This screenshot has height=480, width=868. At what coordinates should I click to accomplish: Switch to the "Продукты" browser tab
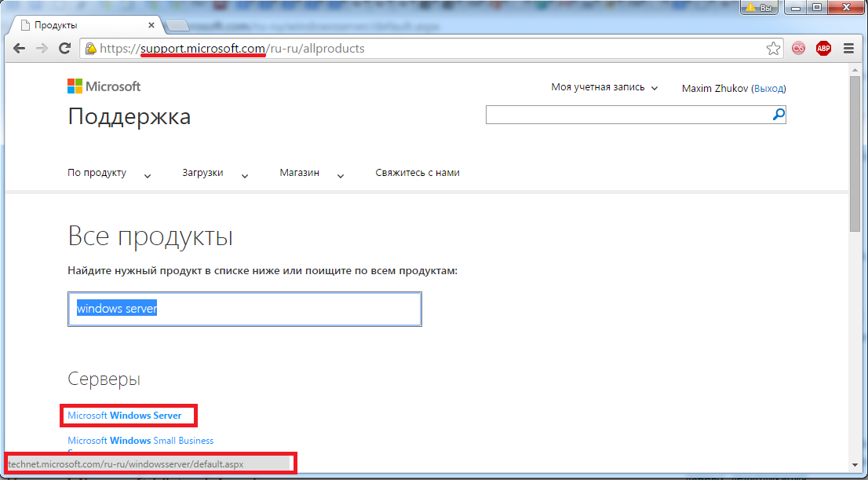pyautogui.click(x=86, y=25)
